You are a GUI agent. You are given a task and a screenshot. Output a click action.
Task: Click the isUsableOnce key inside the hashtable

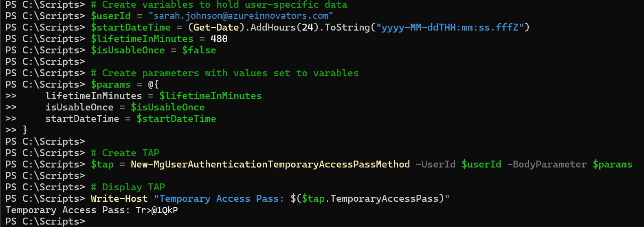[x=79, y=107]
